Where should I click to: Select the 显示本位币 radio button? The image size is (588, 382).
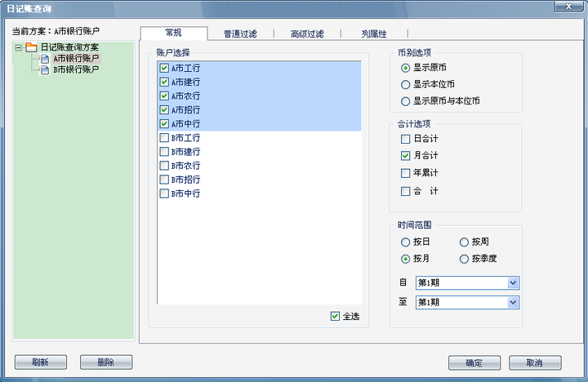[x=405, y=85]
